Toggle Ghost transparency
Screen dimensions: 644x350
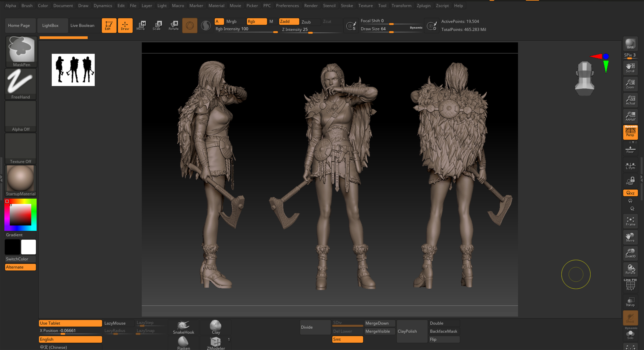click(x=630, y=318)
